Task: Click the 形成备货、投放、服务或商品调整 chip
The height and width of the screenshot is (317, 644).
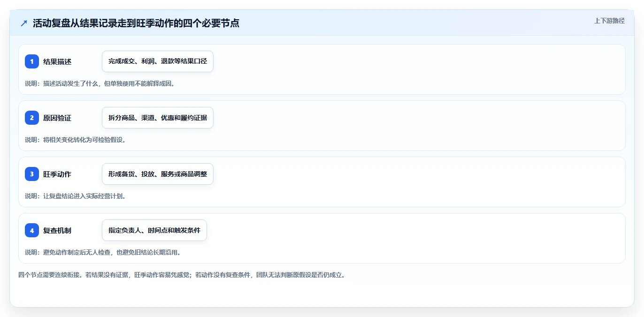Action: click(158, 174)
